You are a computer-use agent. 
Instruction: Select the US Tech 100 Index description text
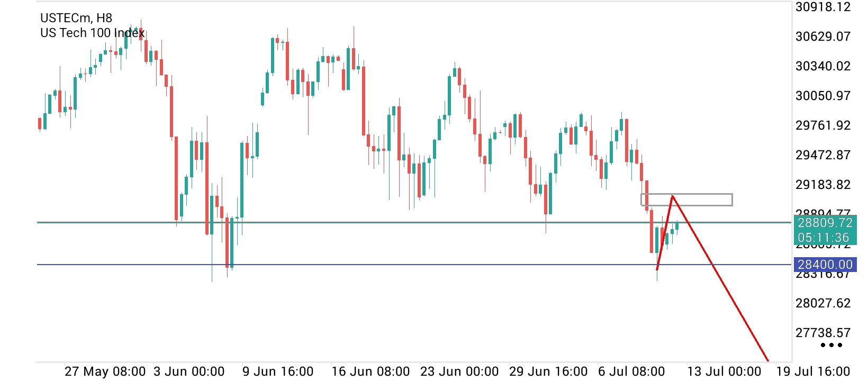[93, 33]
